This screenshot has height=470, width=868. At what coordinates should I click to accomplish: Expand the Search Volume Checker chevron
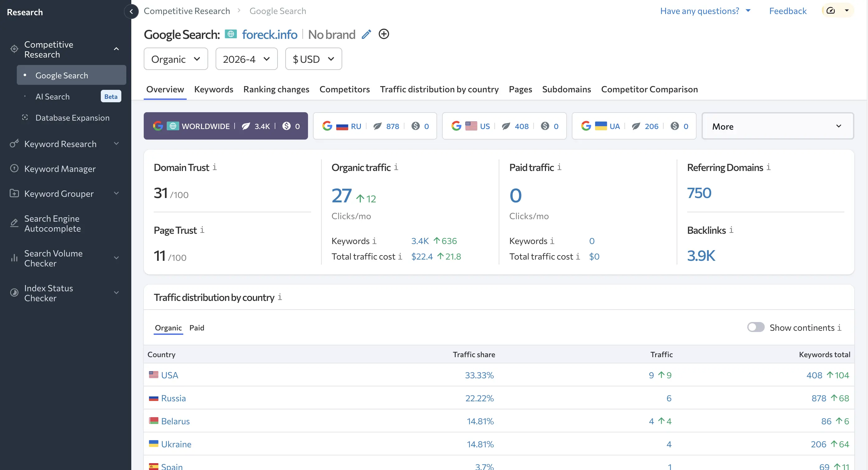coord(116,258)
